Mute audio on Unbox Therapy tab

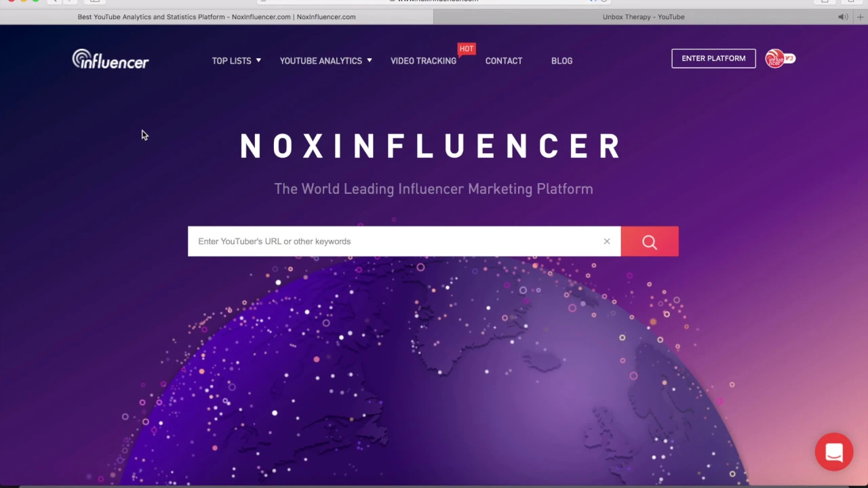coord(843,17)
